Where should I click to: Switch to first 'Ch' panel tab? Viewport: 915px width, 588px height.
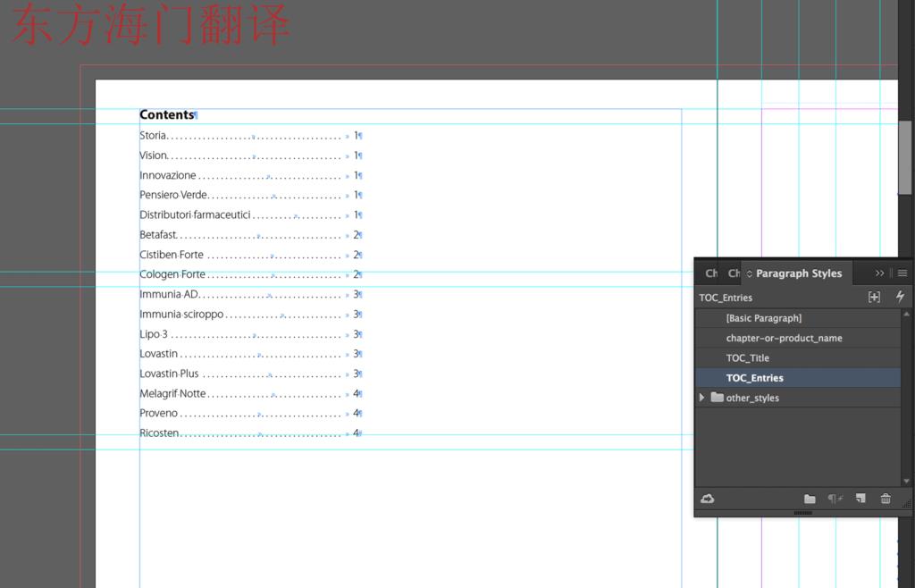[x=711, y=273]
